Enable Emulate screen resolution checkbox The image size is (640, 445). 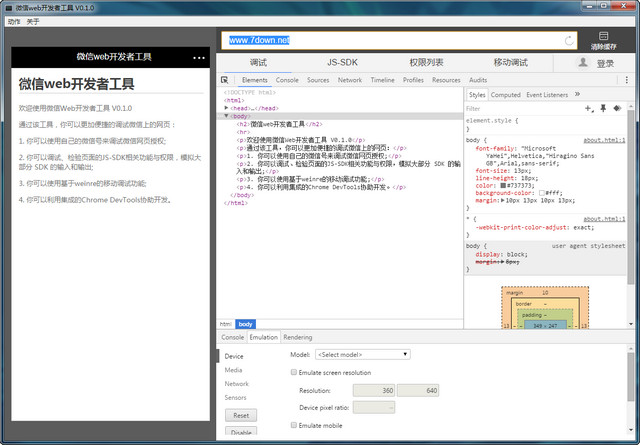tap(292, 372)
